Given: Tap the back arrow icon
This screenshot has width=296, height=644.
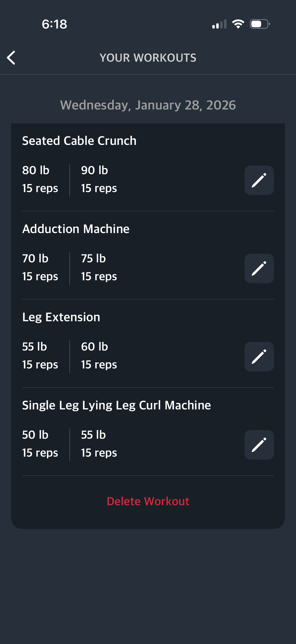Looking at the screenshot, I should [11, 58].
